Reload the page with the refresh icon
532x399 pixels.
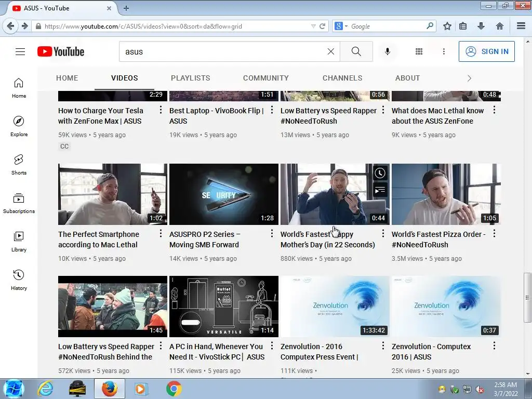[x=322, y=26]
